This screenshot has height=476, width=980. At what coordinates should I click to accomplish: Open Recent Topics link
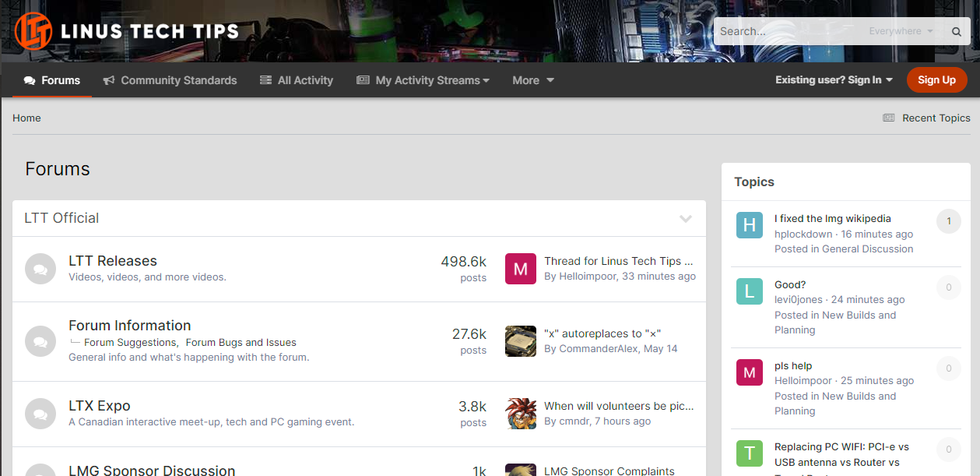926,118
